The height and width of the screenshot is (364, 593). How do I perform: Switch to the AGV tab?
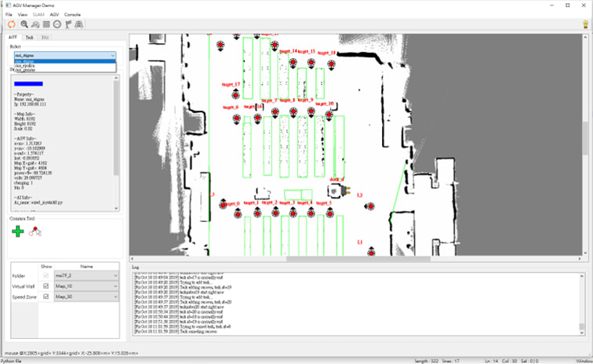point(13,37)
